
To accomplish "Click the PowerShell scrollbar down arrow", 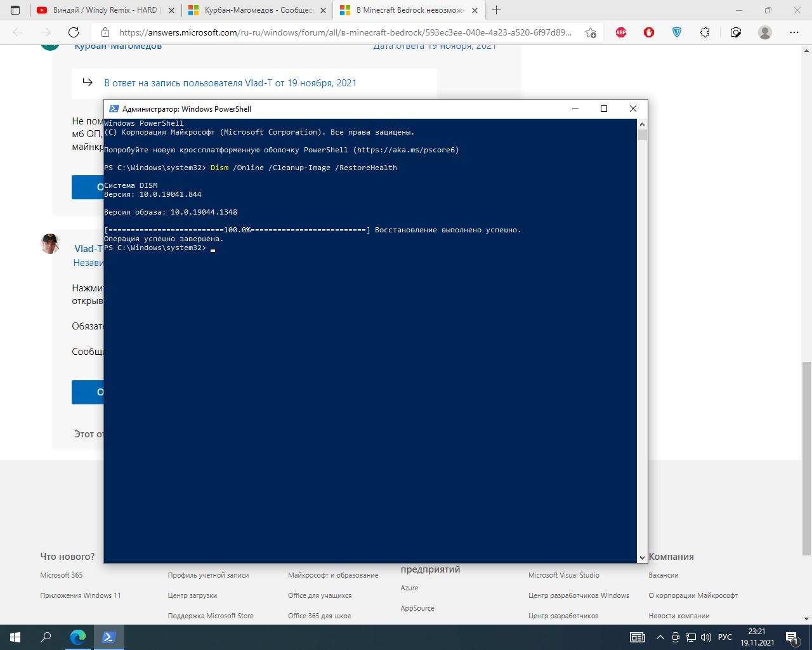I will point(642,557).
